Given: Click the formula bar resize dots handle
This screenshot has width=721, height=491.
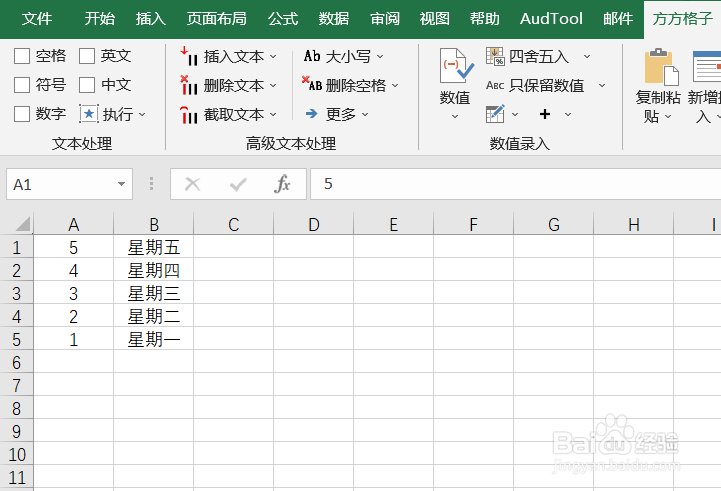Looking at the screenshot, I should point(151,184).
